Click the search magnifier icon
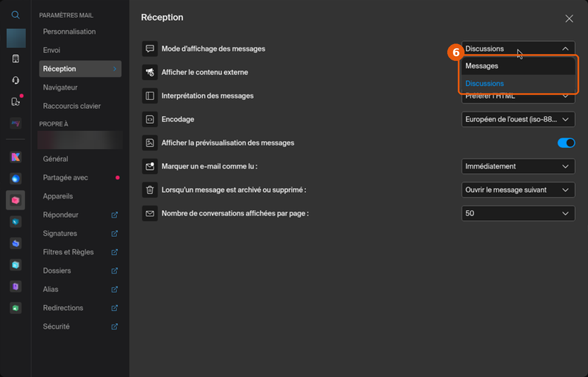This screenshot has height=377, width=588. (x=16, y=15)
